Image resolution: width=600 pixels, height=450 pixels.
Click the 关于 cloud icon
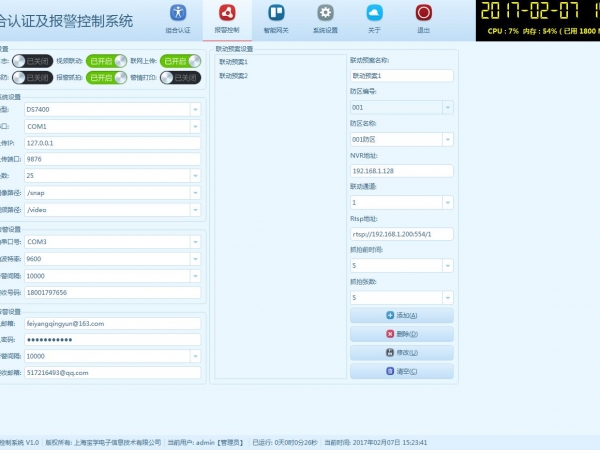[x=374, y=17]
